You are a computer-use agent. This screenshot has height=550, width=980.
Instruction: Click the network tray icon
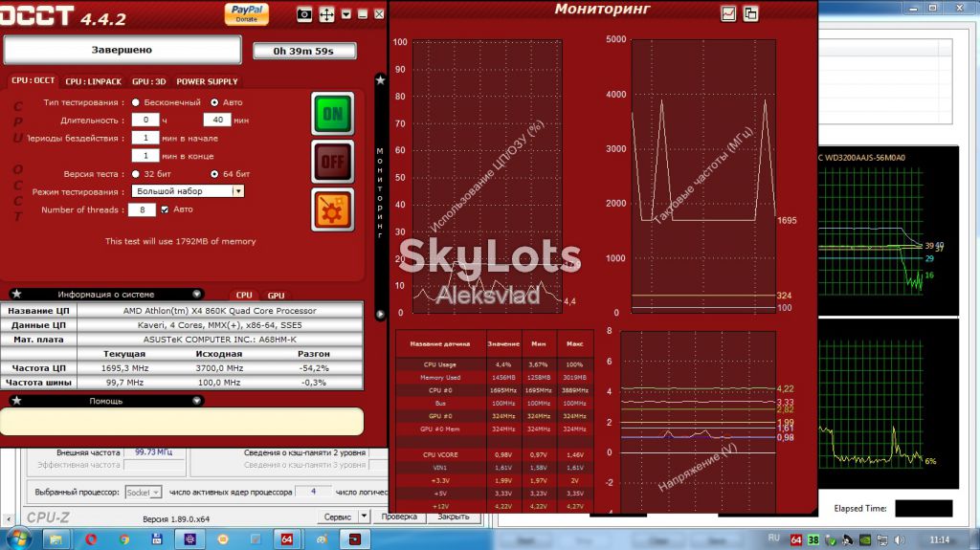click(882, 539)
